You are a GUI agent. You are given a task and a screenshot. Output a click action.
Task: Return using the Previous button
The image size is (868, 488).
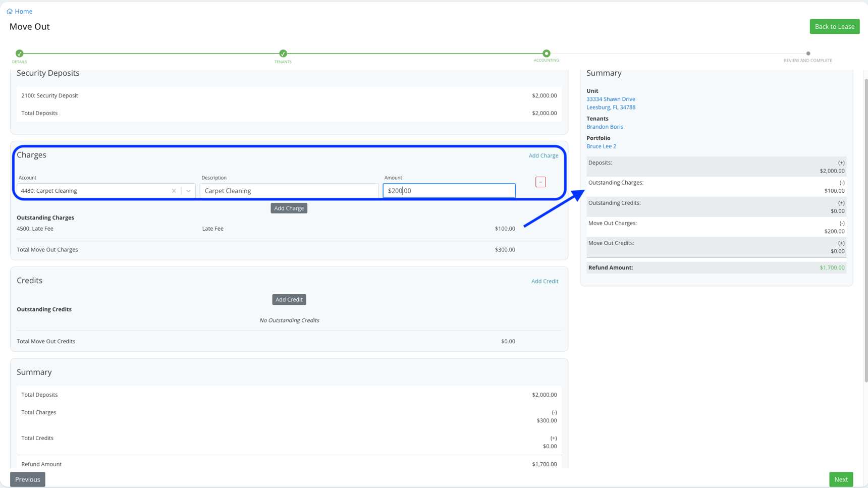pyautogui.click(x=28, y=479)
